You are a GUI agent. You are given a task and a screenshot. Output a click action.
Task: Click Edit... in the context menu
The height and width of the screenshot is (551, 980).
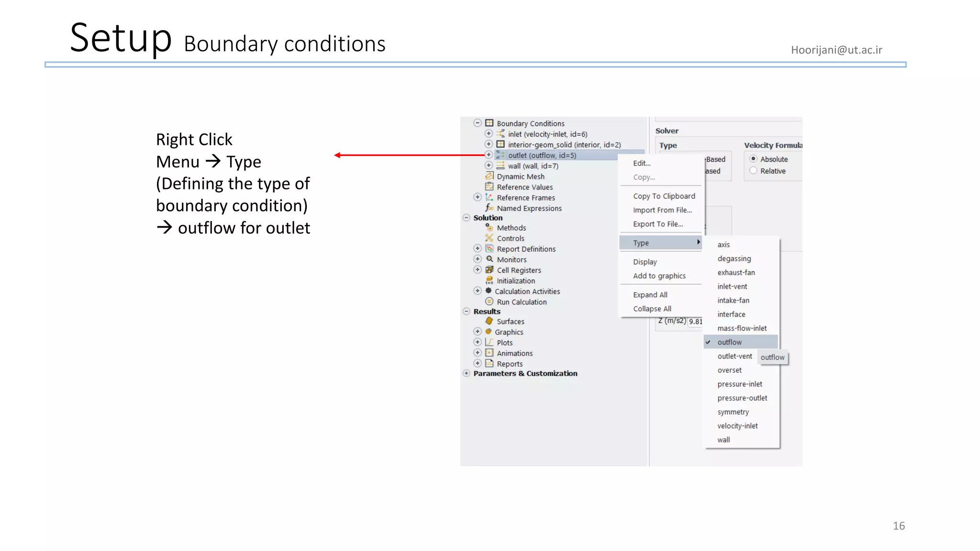pyautogui.click(x=642, y=163)
